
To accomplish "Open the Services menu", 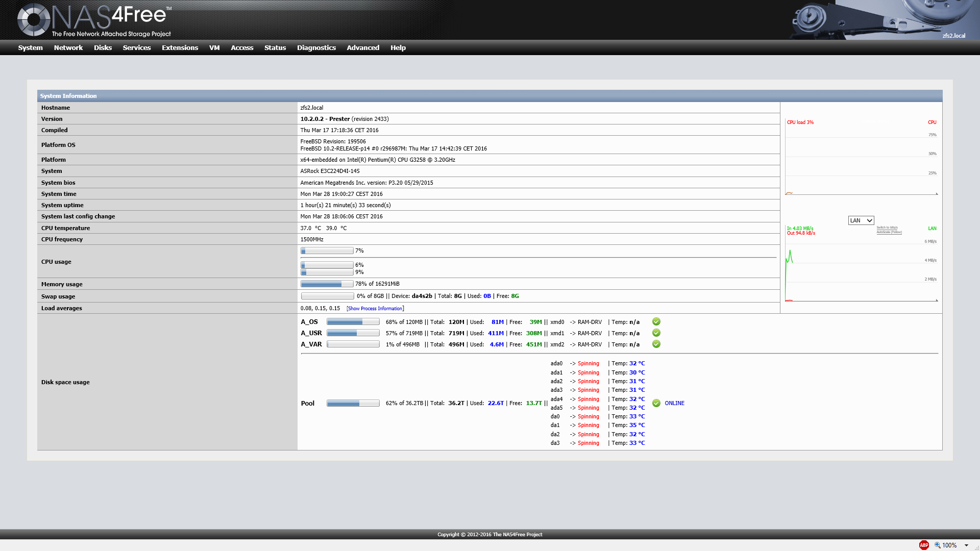I will click(136, 47).
